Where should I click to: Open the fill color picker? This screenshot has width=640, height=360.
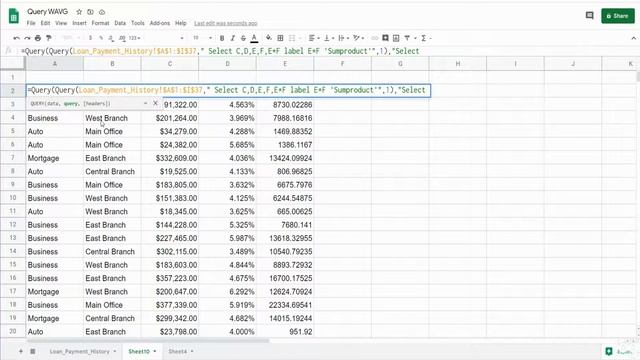[x=269, y=38]
